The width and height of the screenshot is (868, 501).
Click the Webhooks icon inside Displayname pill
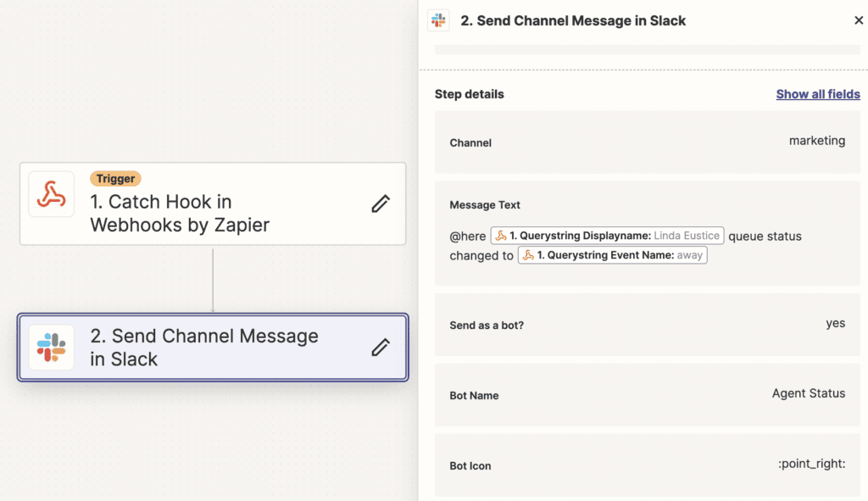click(x=500, y=236)
